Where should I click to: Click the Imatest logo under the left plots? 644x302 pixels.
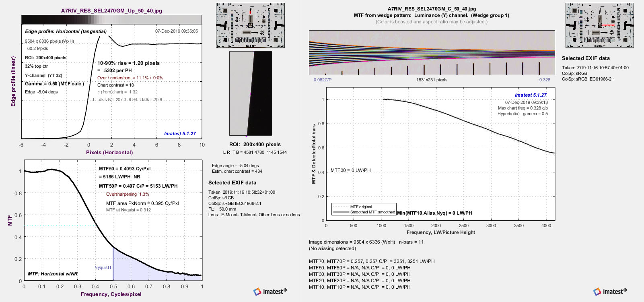(270, 292)
